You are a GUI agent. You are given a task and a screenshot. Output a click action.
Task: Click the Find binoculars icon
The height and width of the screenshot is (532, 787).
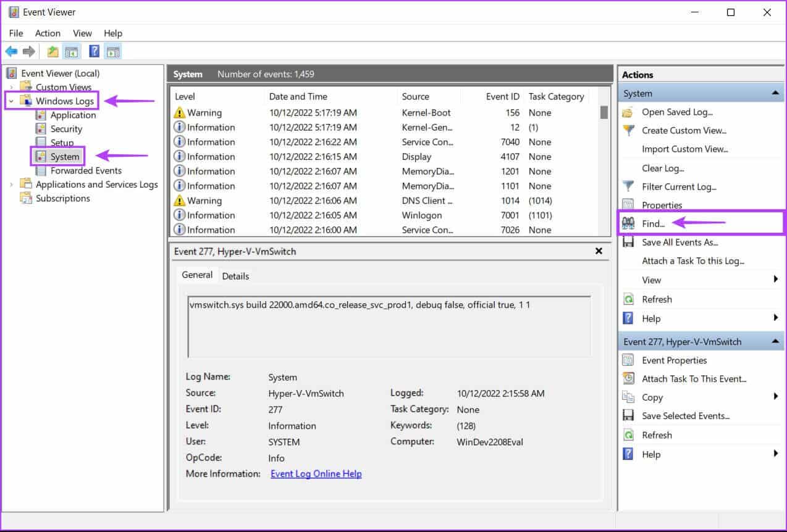(x=628, y=223)
